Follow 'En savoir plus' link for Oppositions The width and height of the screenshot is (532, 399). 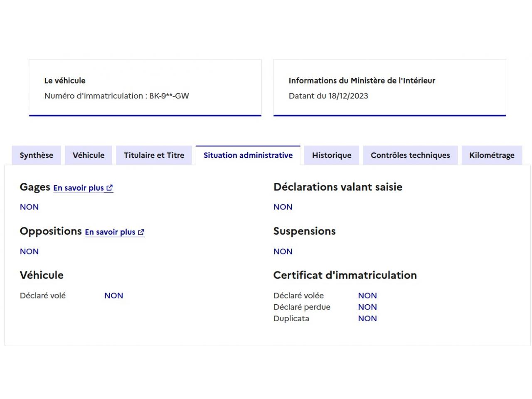coord(110,232)
